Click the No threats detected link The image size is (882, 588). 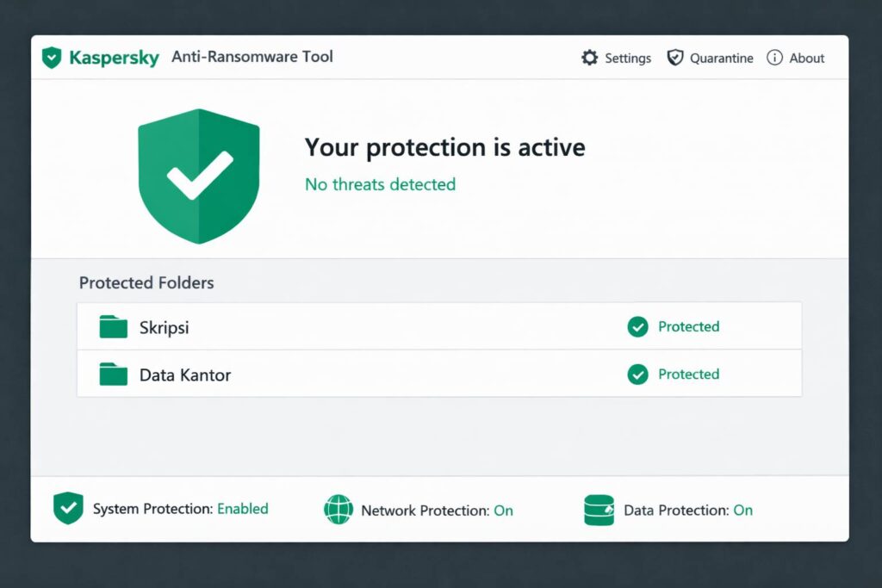[380, 184]
